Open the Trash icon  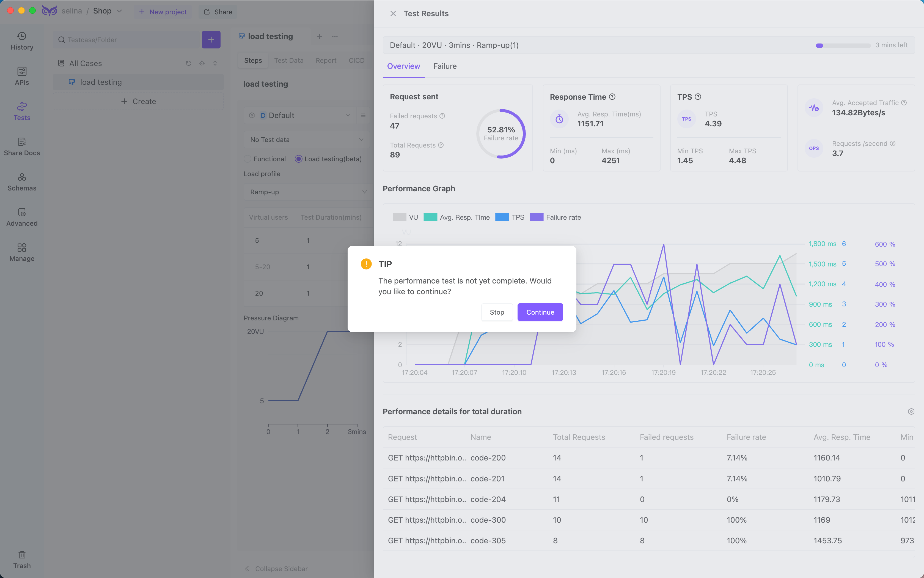click(x=22, y=560)
